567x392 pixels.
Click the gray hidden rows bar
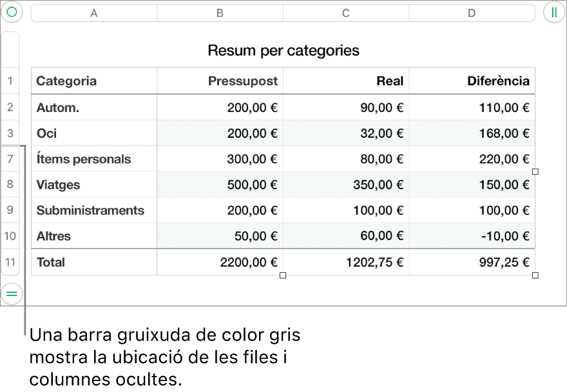10,145
